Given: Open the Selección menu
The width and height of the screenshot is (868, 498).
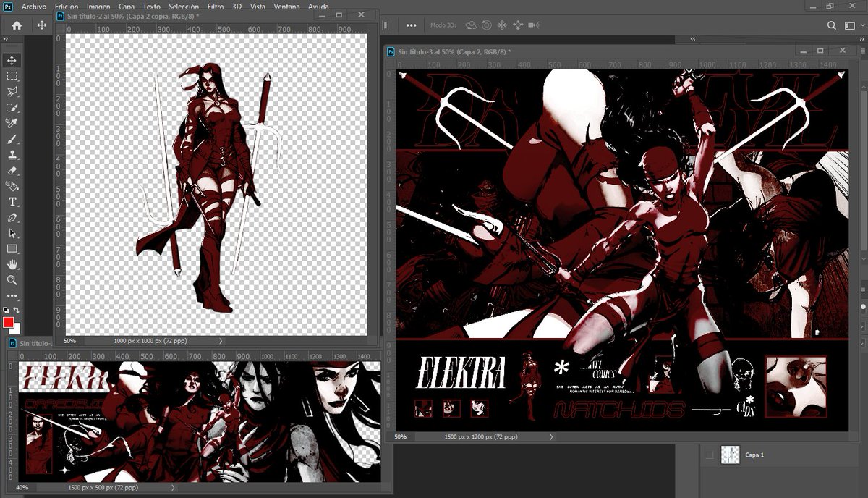Looking at the screenshot, I should [183, 6].
